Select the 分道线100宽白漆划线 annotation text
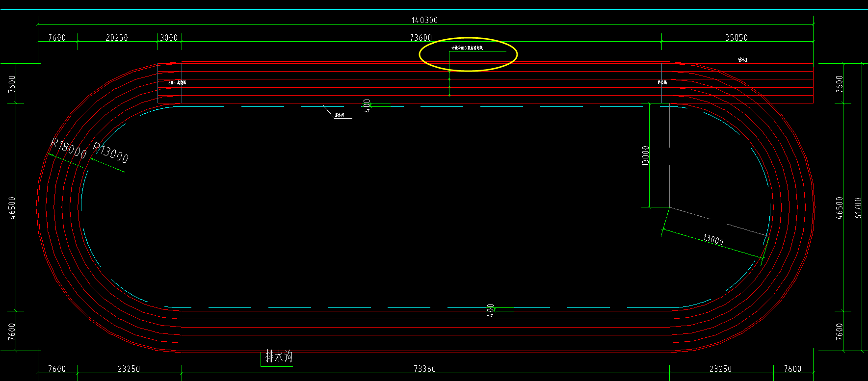 [x=467, y=48]
